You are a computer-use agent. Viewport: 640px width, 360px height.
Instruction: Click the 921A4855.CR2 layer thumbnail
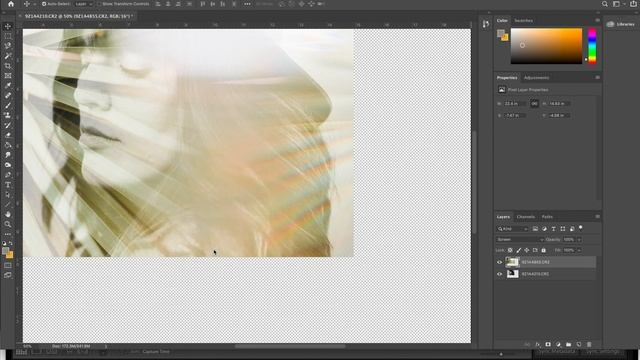point(512,262)
